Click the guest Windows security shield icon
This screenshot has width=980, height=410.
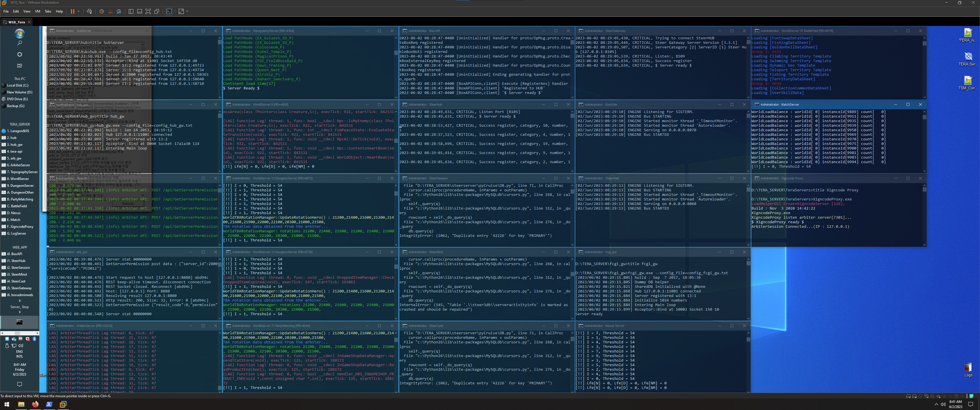[x=27, y=339]
